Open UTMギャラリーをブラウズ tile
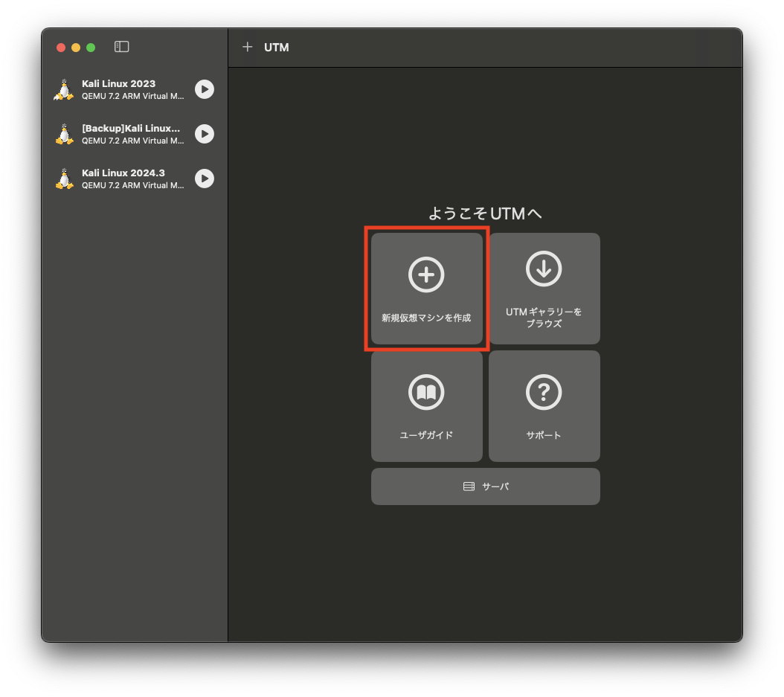Viewport: 784px width, 697px height. 544,289
